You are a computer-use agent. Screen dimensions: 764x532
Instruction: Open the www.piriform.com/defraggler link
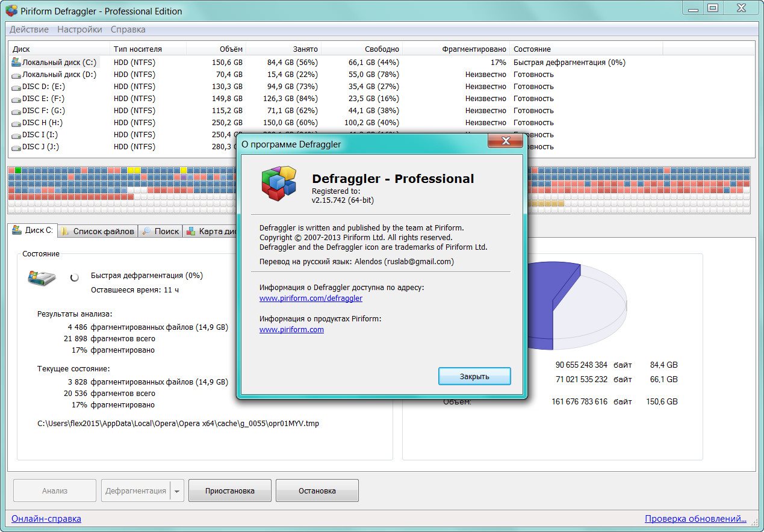click(x=311, y=298)
